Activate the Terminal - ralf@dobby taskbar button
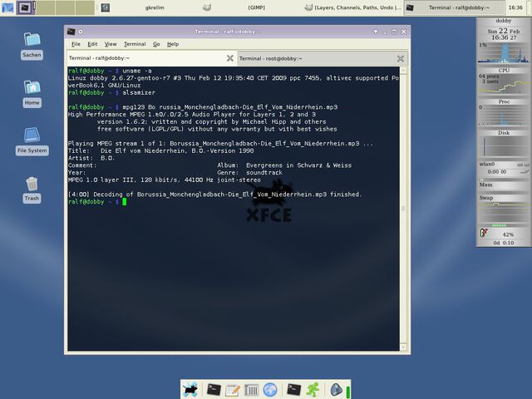This screenshot has height=399, width=532. click(454, 7)
